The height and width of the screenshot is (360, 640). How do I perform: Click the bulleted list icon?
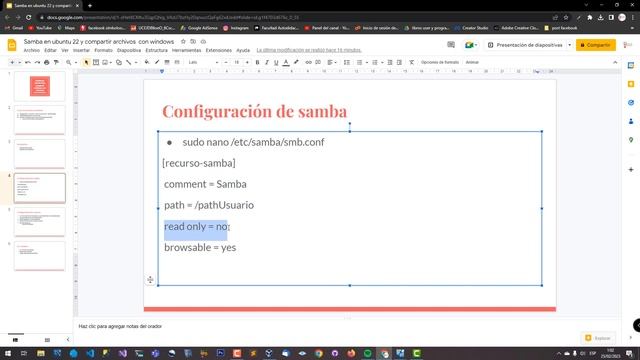click(x=359, y=62)
